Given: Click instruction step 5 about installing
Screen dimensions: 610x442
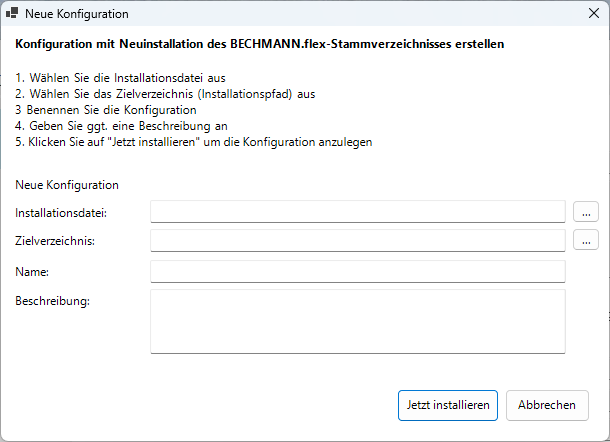Looking at the screenshot, I should click(x=194, y=142).
